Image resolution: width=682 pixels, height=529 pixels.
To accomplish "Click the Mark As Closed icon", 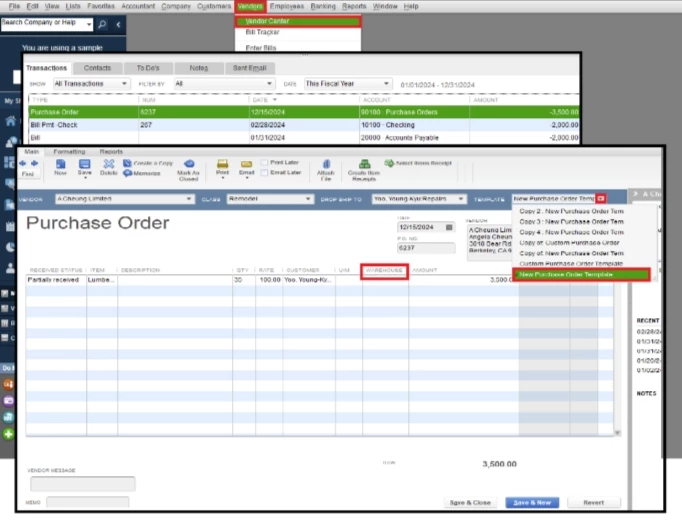I will 189,164.
